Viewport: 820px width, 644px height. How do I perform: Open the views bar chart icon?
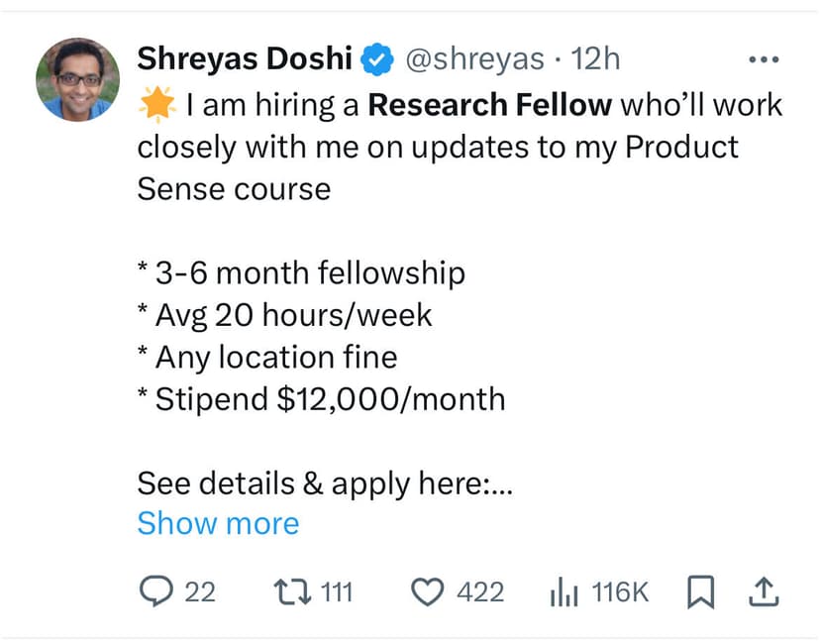(564, 592)
